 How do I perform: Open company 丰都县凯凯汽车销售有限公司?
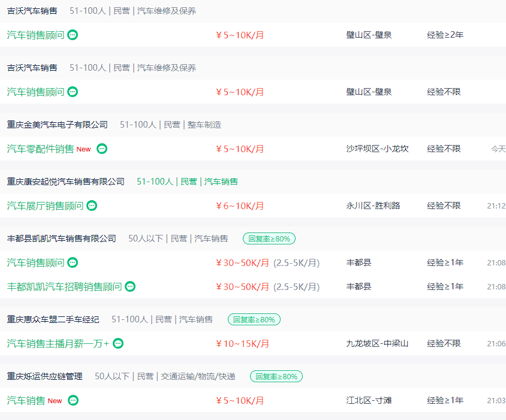[62, 238]
